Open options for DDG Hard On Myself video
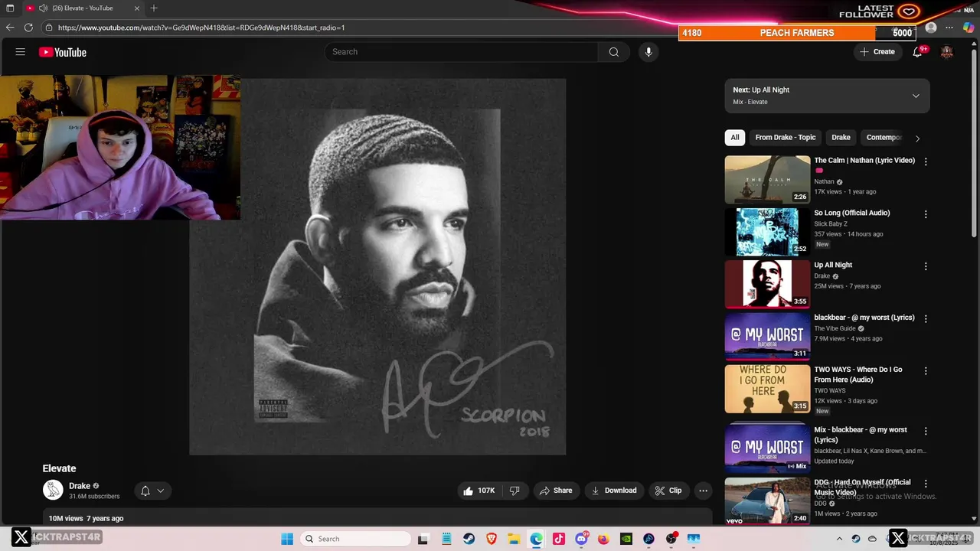This screenshot has height=551, width=980. pyautogui.click(x=926, y=484)
